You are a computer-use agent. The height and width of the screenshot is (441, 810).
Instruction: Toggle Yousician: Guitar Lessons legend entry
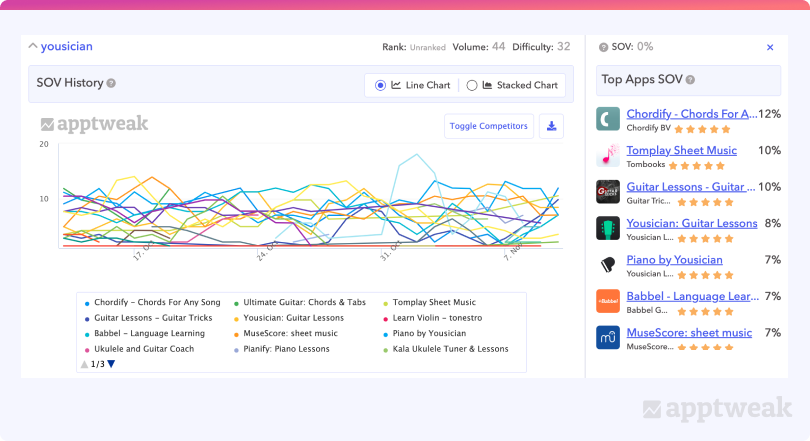tap(289, 318)
